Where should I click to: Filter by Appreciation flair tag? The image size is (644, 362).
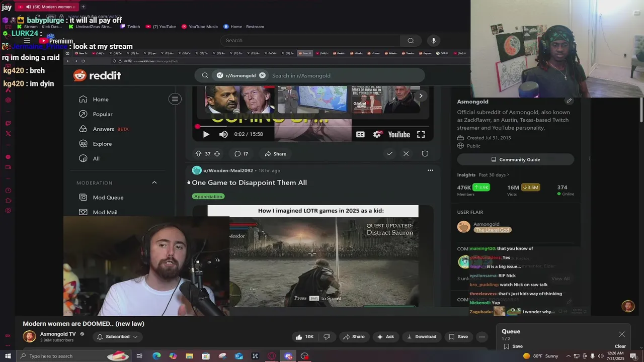pos(208,197)
